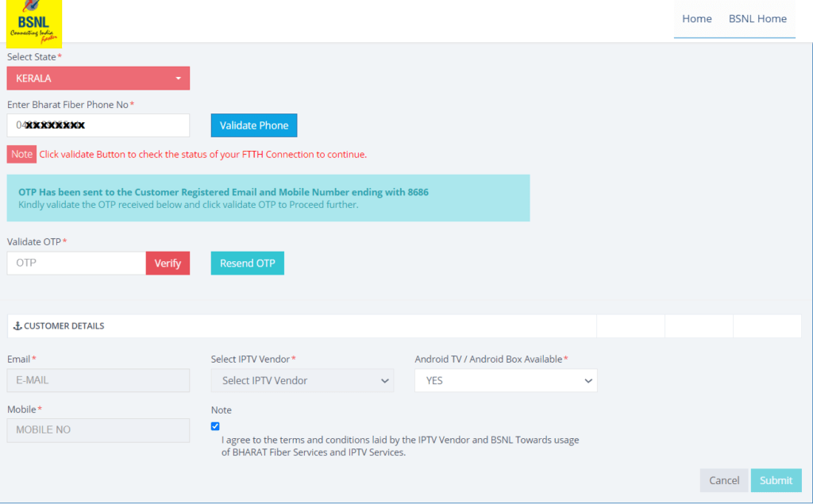Click the OTP sent notification banner
Viewport: 813px width, 504px height.
[x=268, y=198]
